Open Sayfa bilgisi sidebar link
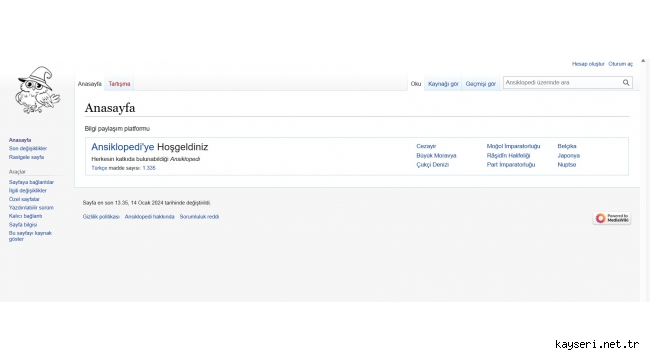Image resolution: width=650 pixels, height=360 pixels. click(23, 224)
